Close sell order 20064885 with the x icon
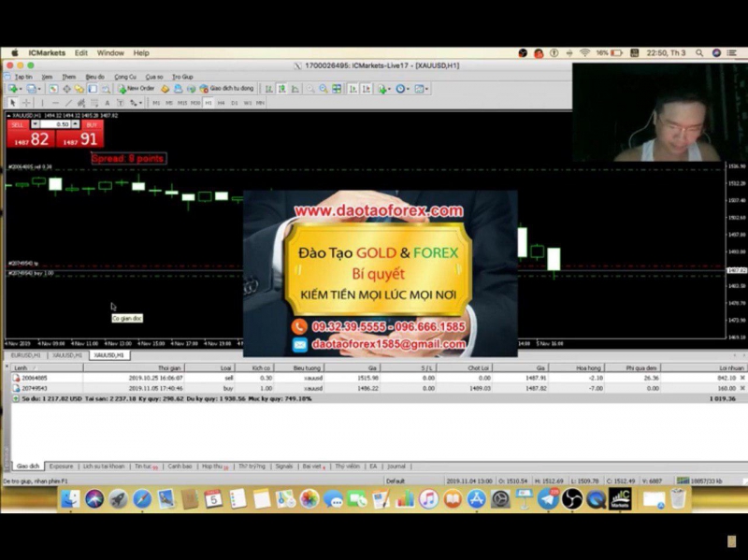 point(741,378)
